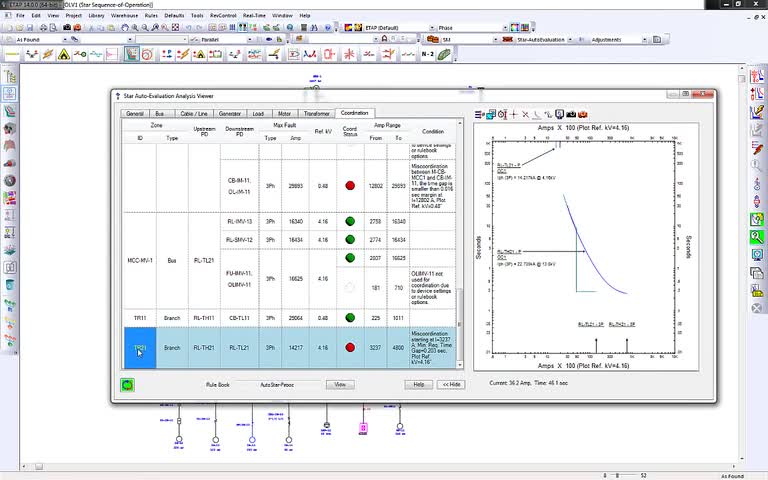Image resolution: width=768 pixels, height=480 pixels.
Task: Click the red status indicator for RL-TL21
Action: point(350,347)
